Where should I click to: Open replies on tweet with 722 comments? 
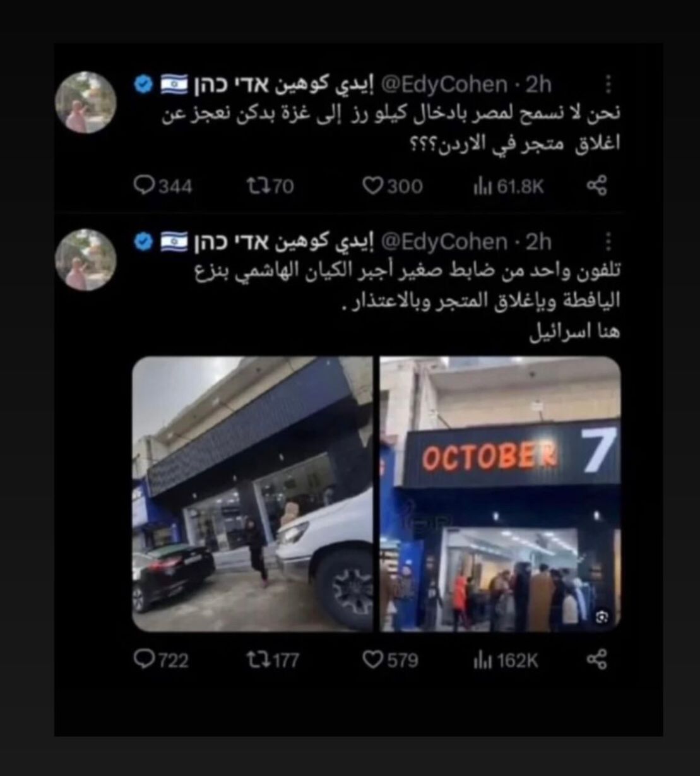pyautogui.click(x=162, y=660)
